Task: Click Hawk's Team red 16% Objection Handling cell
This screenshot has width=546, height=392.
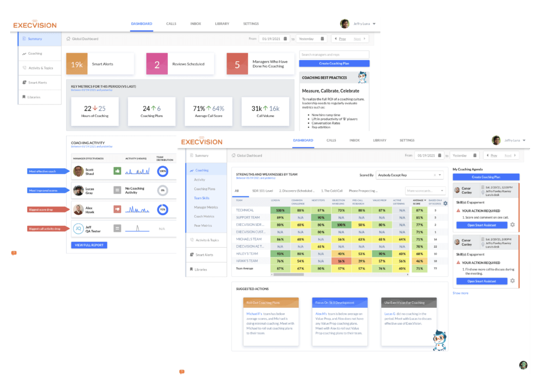Action: (x=340, y=262)
